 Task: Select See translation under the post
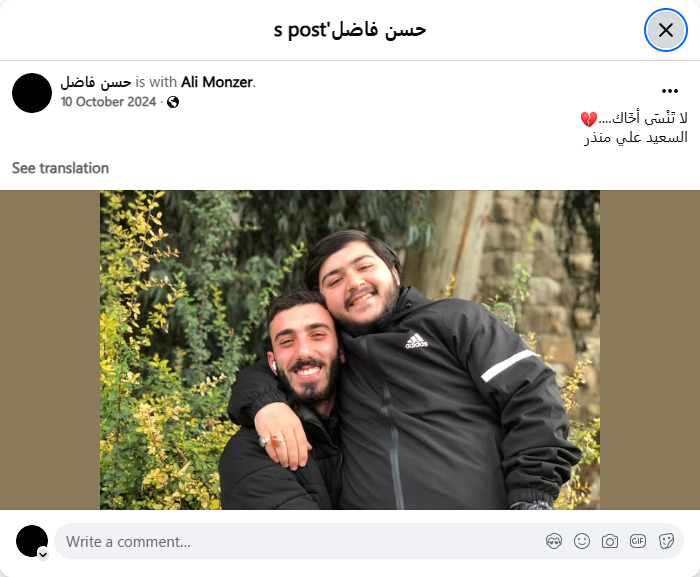click(x=60, y=168)
